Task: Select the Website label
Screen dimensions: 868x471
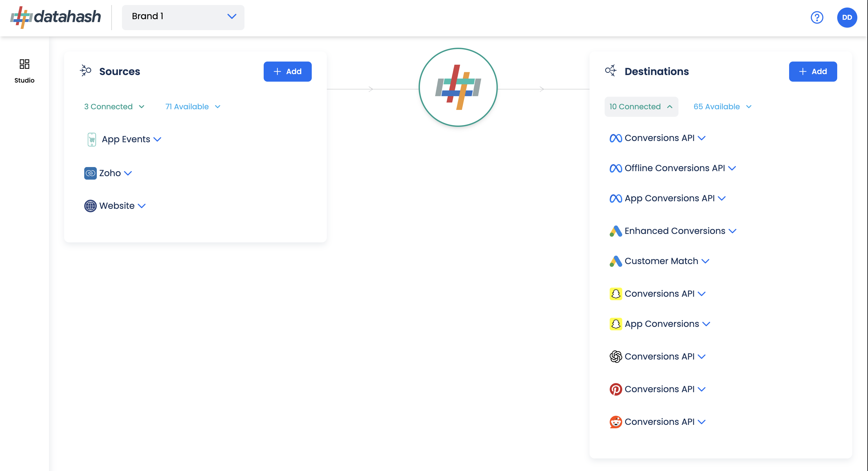Action: coord(117,206)
